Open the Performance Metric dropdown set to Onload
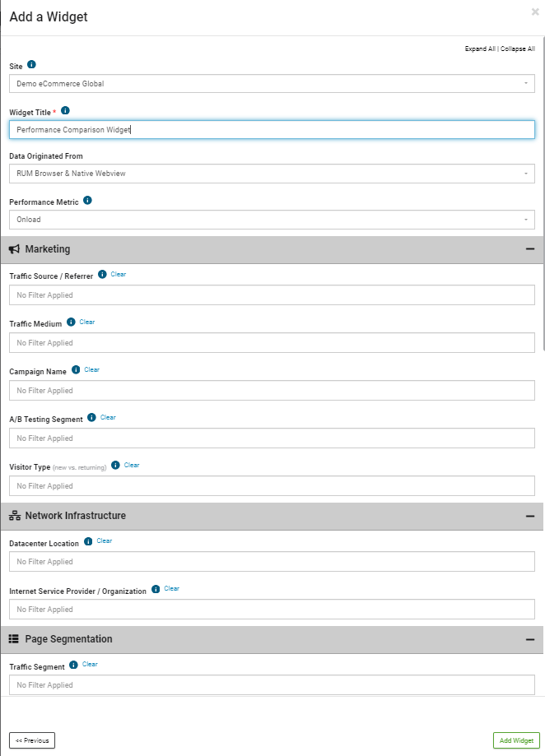 point(272,220)
